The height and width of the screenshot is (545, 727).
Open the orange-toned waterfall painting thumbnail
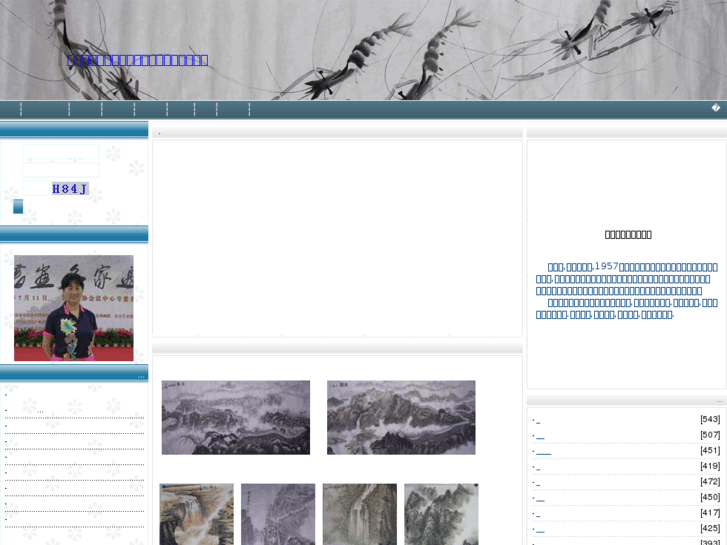click(x=197, y=514)
